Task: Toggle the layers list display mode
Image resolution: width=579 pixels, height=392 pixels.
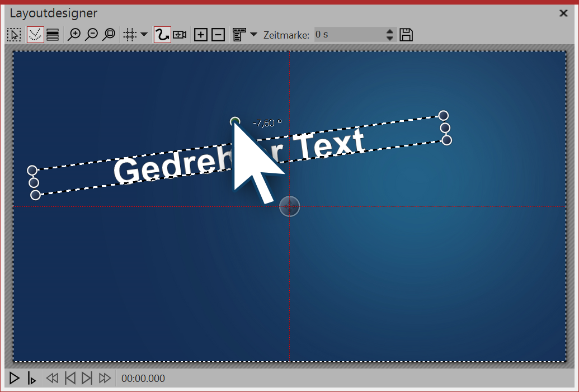Action: click(x=51, y=34)
